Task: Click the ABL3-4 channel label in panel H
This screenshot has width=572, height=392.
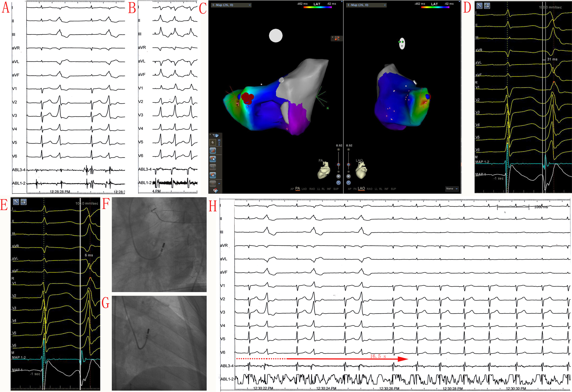Action: pyautogui.click(x=227, y=366)
